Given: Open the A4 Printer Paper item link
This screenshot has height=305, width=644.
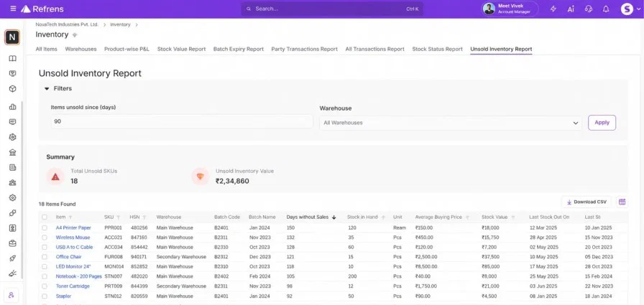Looking at the screenshot, I should point(73,227).
